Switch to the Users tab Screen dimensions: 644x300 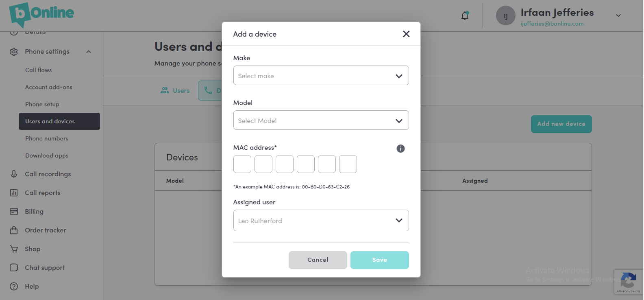tap(175, 90)
